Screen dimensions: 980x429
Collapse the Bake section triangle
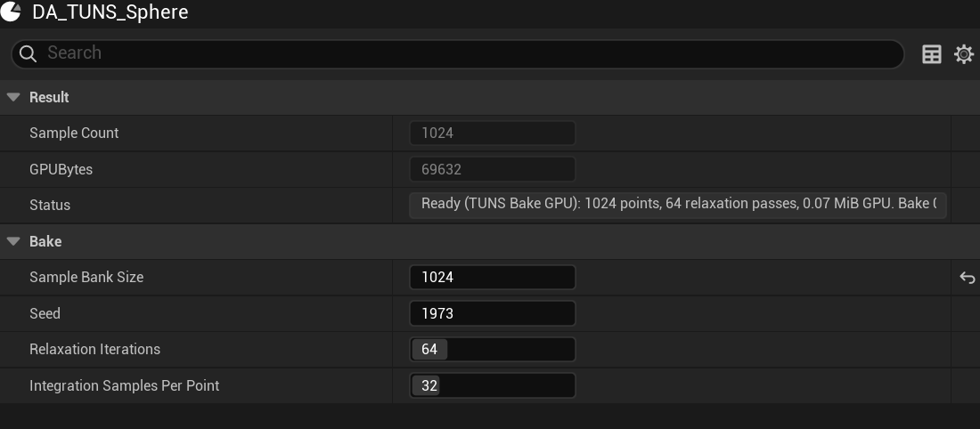pyautogui.click(x=13, y=242)
